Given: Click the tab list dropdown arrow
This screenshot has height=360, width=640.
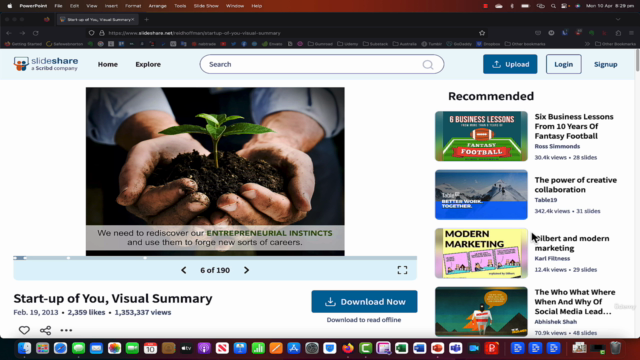Looking at the screenshot, I should pyautogui.click(x=618, y=19).
